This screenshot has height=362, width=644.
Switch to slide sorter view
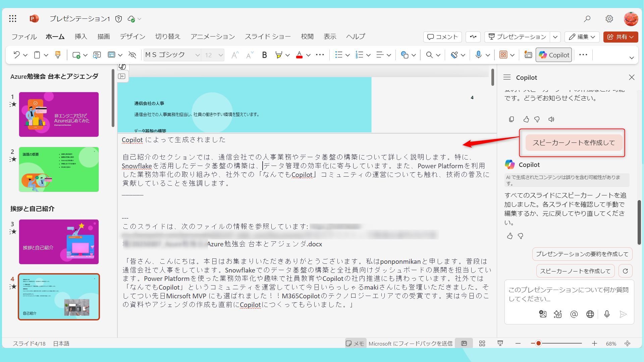tap(482, 343)
